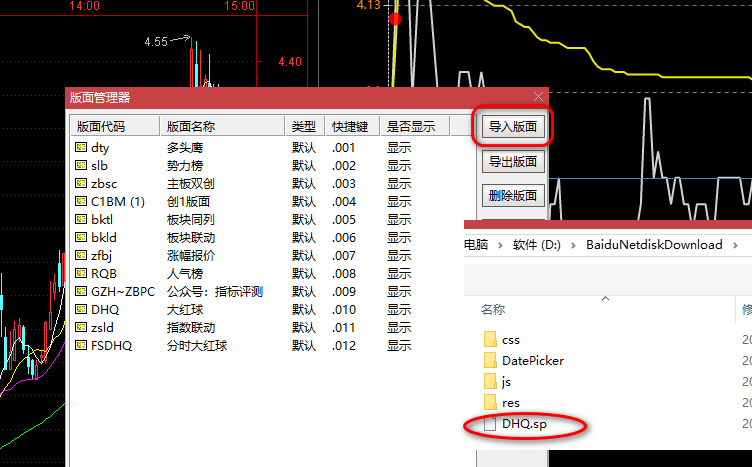
Task: Click the zbsc row layout icon
Action: pyautogui.click(x=81, y=183)
